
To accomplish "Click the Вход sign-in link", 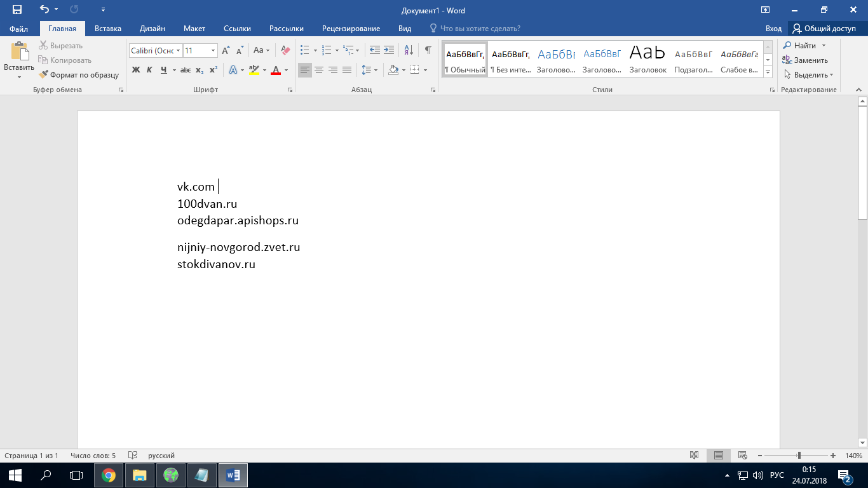I will [773, 29].
